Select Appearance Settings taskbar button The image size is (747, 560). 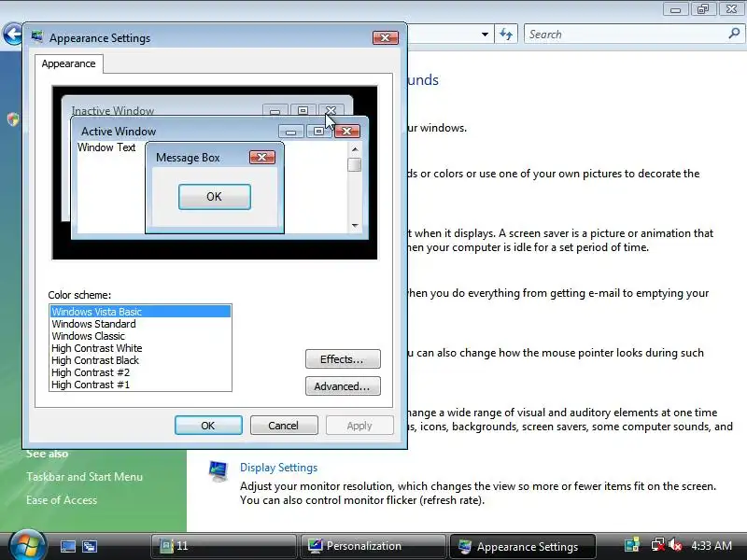tap(522, 546)
